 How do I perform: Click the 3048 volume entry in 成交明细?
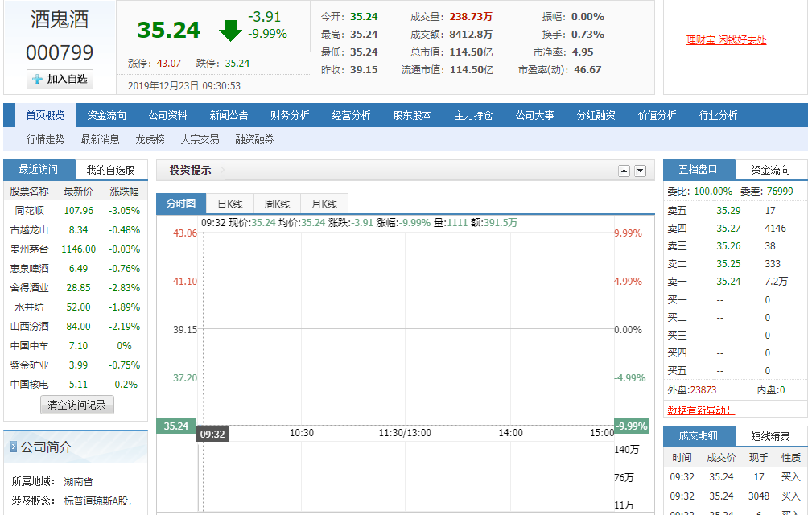(759, 496)
